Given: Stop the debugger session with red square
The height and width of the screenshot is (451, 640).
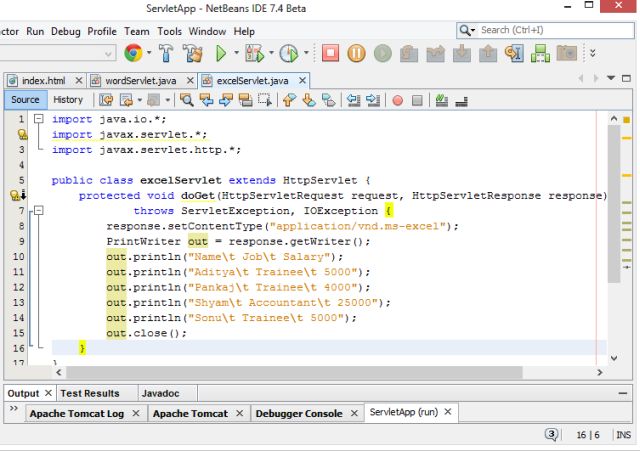Looking at the screenshot, I should pos(330,53).
